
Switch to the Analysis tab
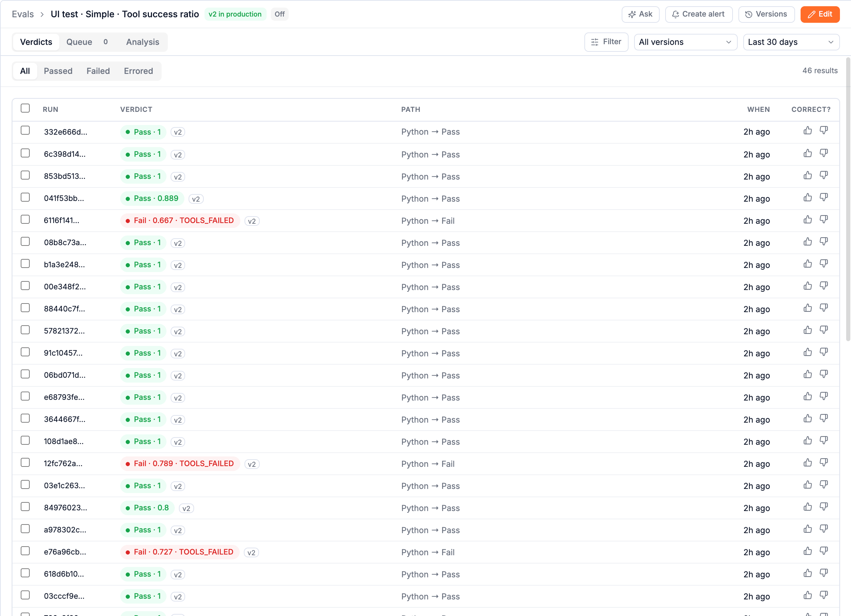[143, 42]
